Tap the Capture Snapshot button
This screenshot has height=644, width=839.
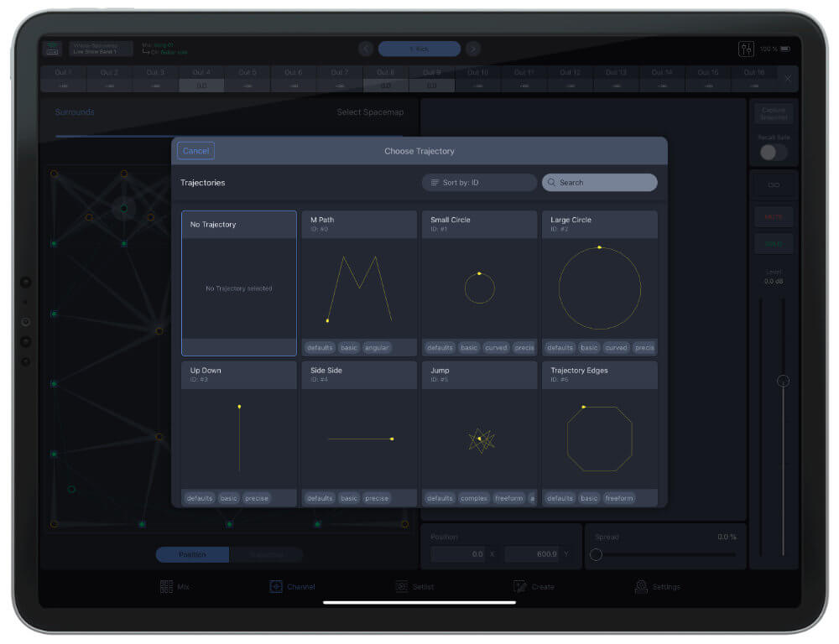[x=774, y=113]
